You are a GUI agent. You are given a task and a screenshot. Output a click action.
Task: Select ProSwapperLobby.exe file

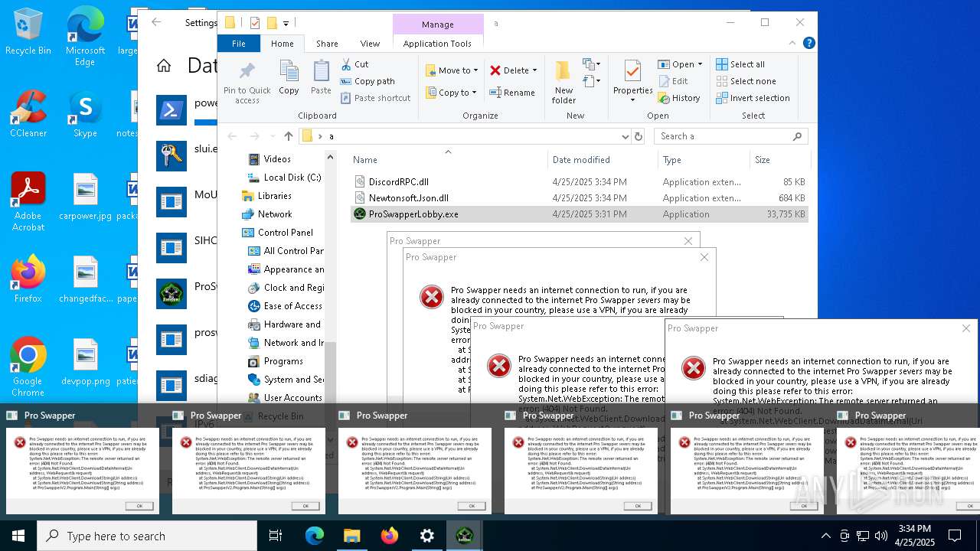point(580,214)
